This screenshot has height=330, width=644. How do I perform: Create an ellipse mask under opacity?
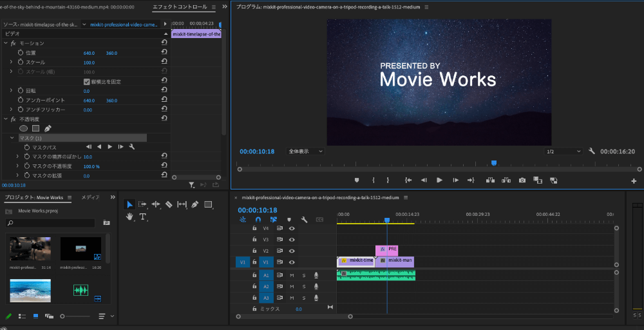click(x=23, y=128)
